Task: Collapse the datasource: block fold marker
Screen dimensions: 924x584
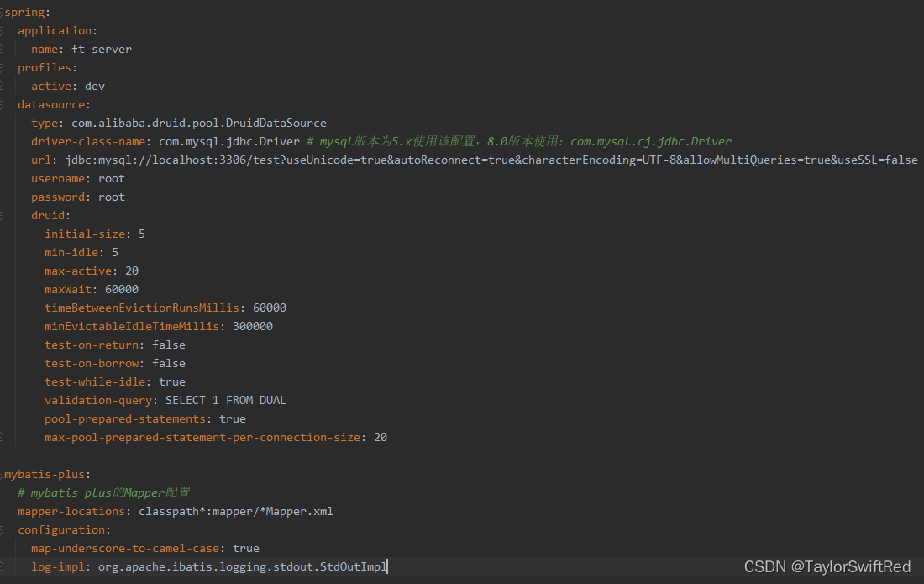Action: click(x=2, y=105)
